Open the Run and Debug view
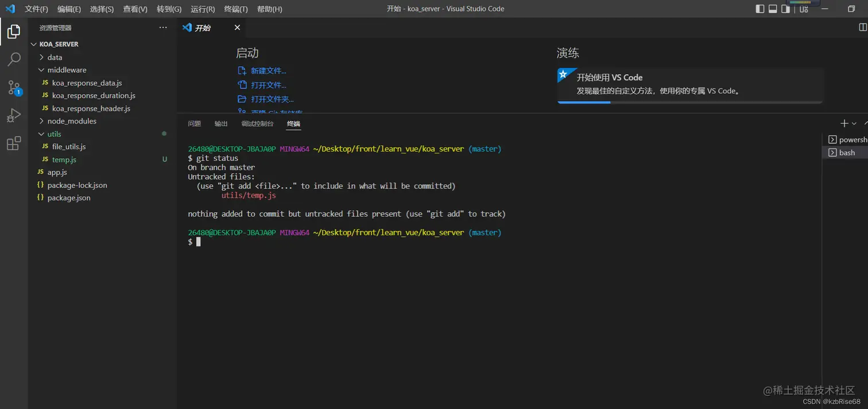 point(14,115)
